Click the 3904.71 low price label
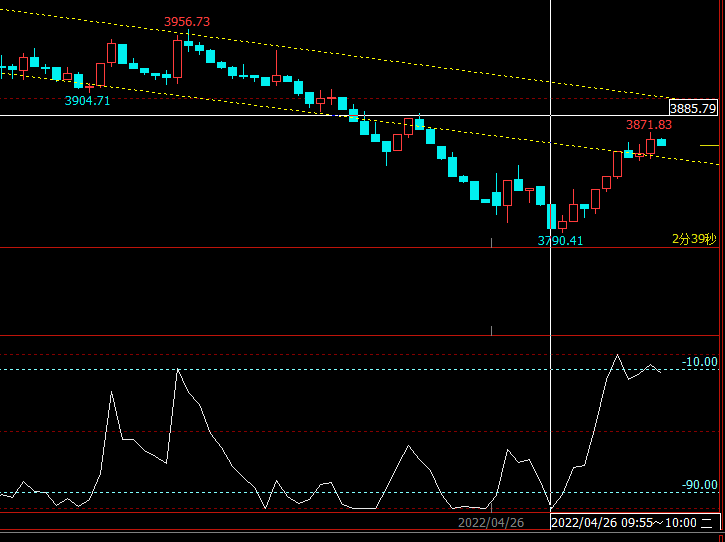Screen dimensions: 725x542 coord(87,101)
